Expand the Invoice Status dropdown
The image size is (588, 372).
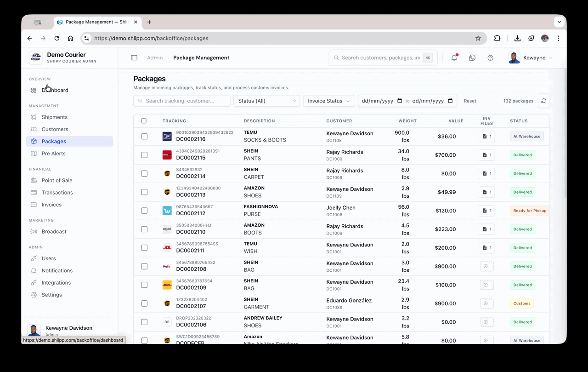tap(328, 101)
